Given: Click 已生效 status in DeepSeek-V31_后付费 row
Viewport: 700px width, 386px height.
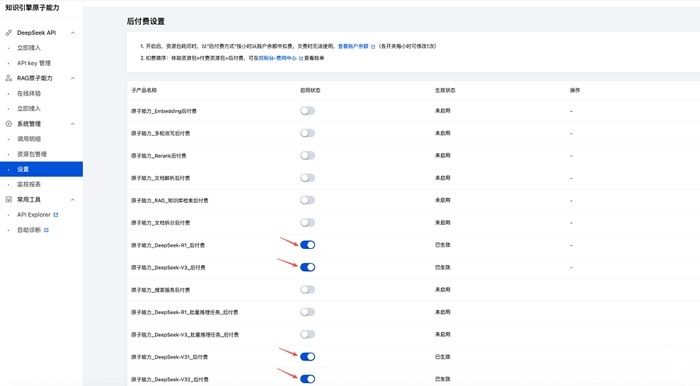Looking at the screenshot, I should [x=443, y=357].
